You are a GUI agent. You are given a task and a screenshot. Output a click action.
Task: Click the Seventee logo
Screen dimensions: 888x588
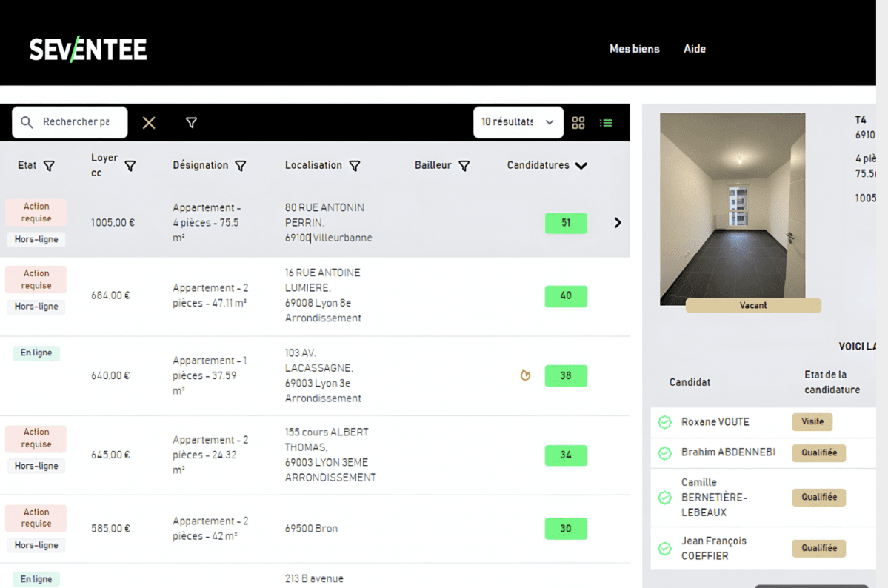pos(88,50)
